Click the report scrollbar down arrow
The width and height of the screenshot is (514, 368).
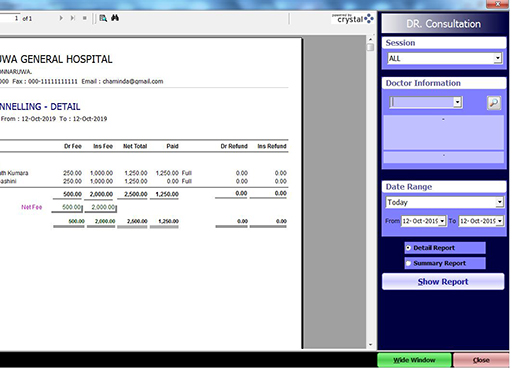(x=370, y=345)
